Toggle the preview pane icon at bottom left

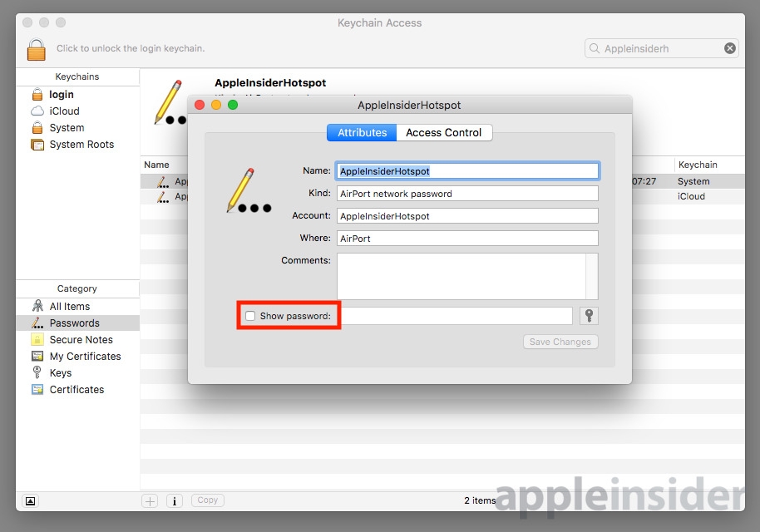pos(30,500)
